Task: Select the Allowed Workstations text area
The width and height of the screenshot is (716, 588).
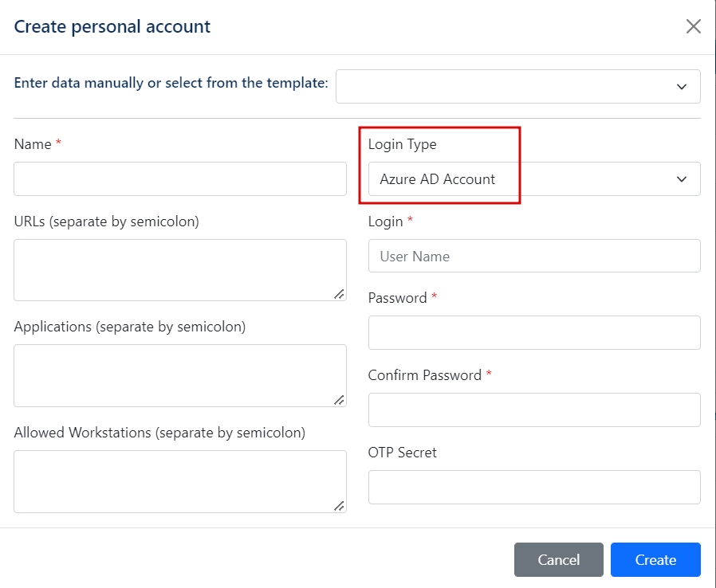Action: pyautogui.click(x=180, y=481)
